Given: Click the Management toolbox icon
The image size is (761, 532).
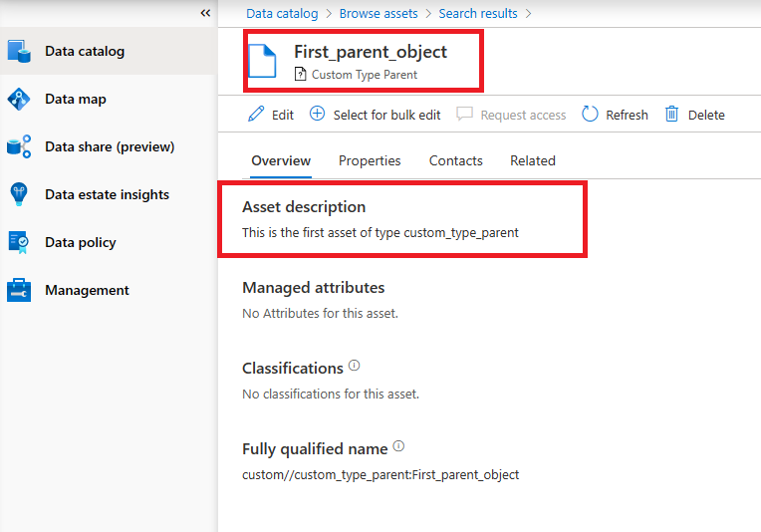Looking at the screenshot, I should point(19,291).
